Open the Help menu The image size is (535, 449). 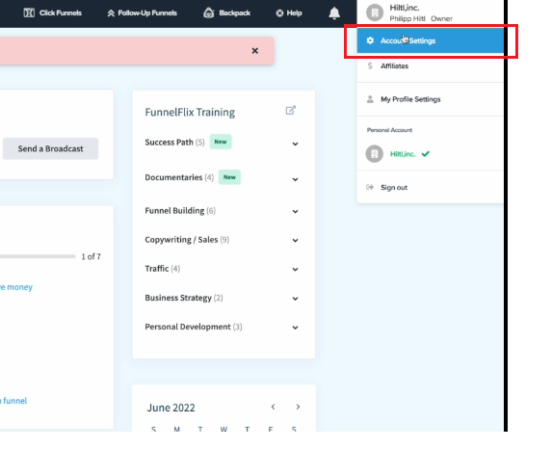[289, 13]
